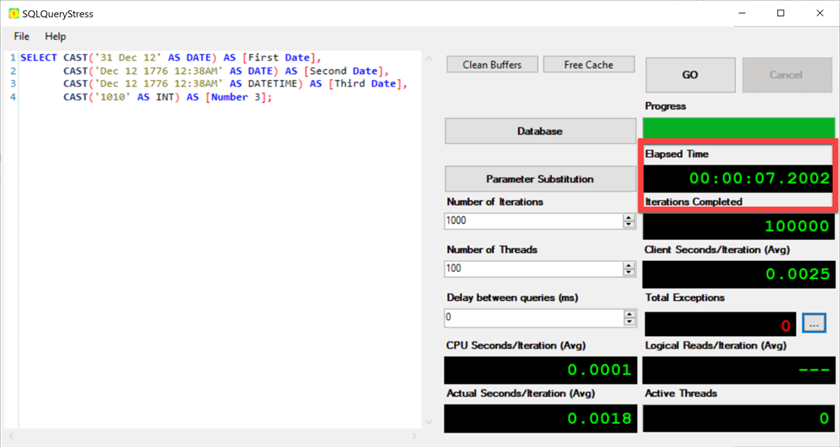Click CPU Seconds/Iteration value 0.0001
Viewport: 840px width, 447px height.
(x=599, y=370)
